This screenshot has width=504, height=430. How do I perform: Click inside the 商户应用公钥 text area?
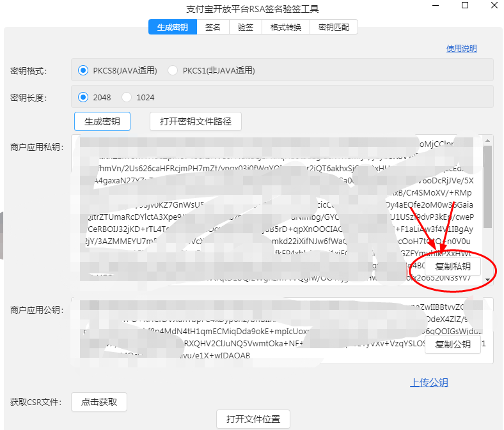(x=282, y=331)
